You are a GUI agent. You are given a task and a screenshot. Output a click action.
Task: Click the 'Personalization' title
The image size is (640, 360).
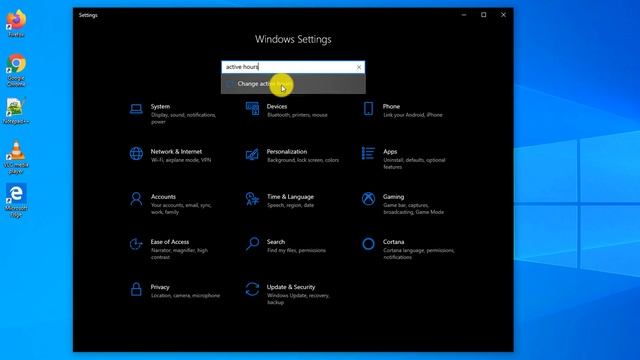(x=287, y=151)
